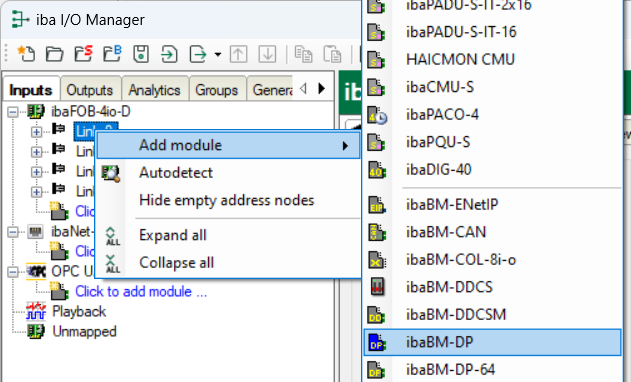Select the Unmapped tree item
Screen dimensions: 631x382
(x=84, y=332)
